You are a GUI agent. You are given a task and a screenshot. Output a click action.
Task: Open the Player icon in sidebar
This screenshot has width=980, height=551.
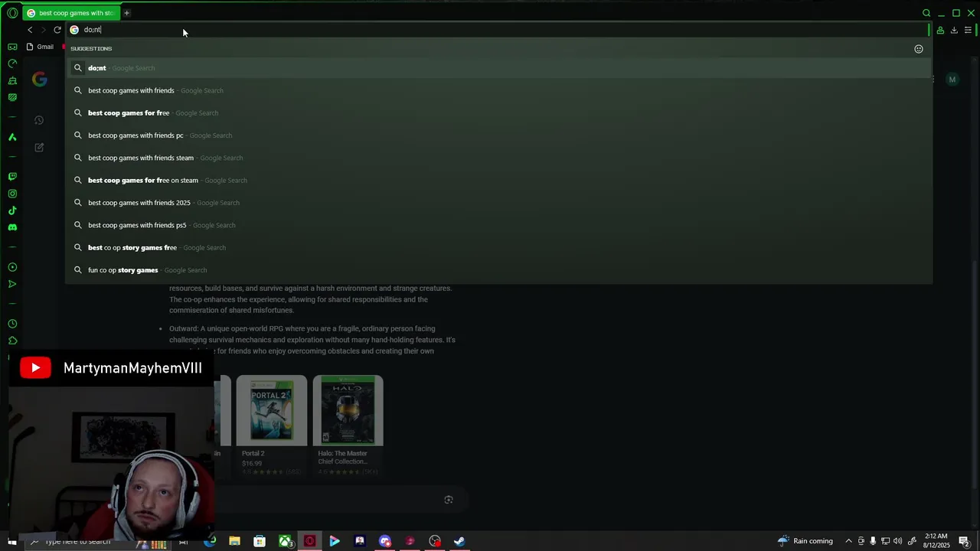(12, 267)
